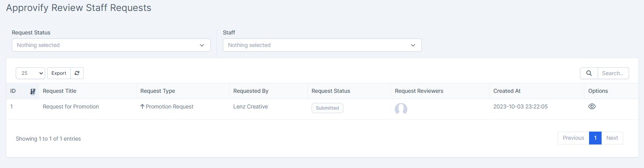Click the magnifier search icon
The image size is (644, 168).
(589, 73)
